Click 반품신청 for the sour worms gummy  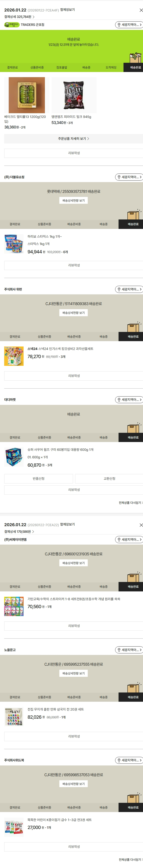coord(39,478)
